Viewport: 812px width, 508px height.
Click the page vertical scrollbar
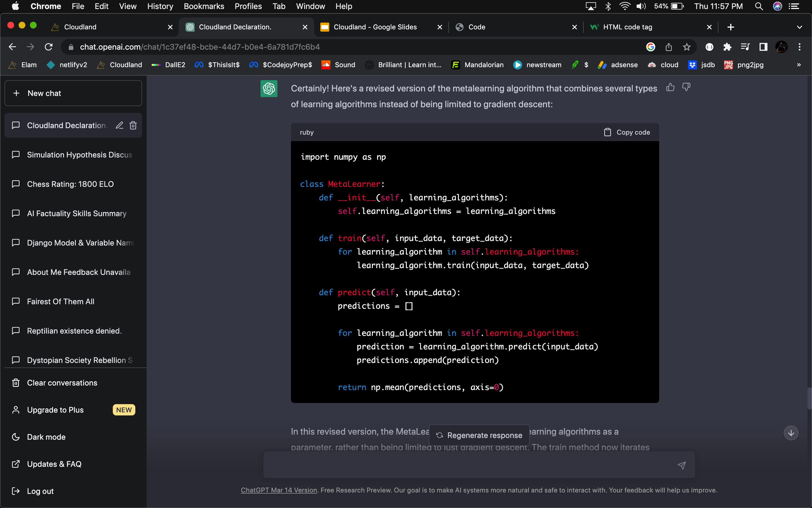tap(809, 398)
